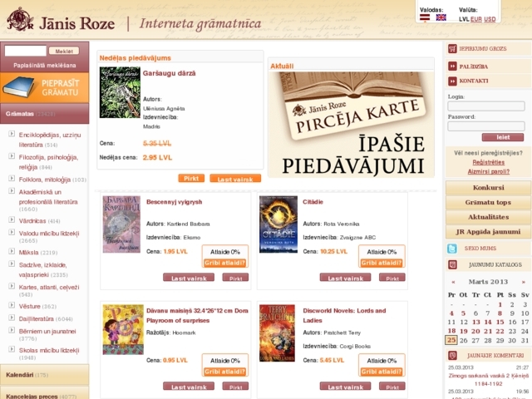The height and width of the screenshot is (399, 532).
Task: Click the blue book Pieprasīt grāmatu icon
Action: click(18, 86)
